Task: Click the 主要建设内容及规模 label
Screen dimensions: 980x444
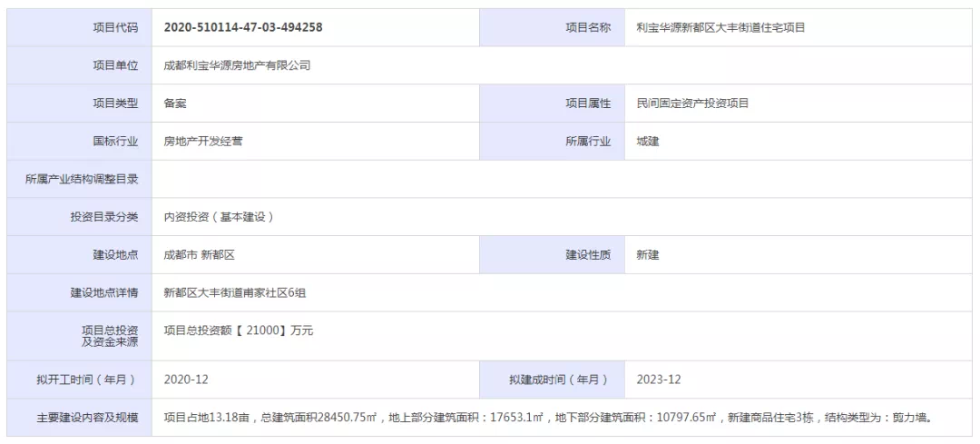Action: point(87,418)
